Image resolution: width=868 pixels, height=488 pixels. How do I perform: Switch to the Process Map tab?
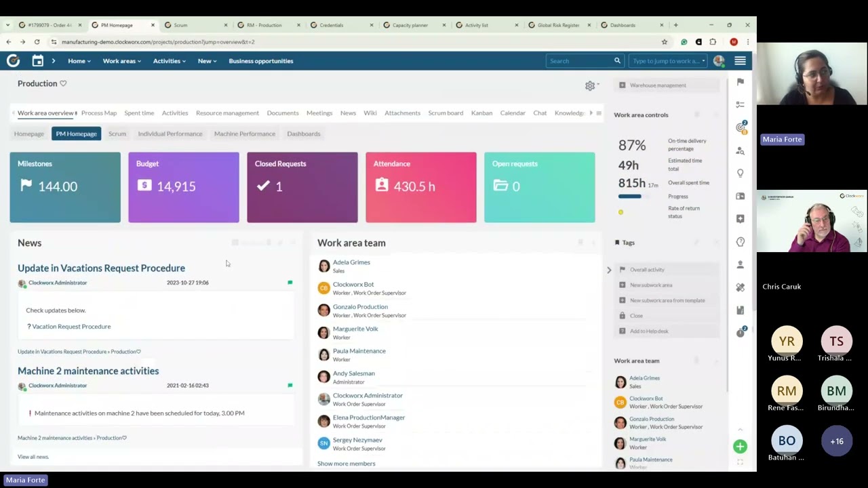point(99,113)
